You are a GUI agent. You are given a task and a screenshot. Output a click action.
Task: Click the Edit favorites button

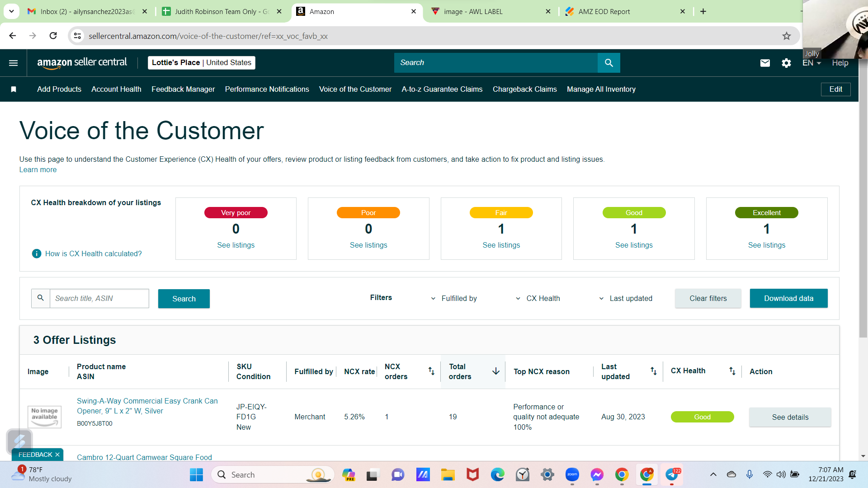coord(835,89)
